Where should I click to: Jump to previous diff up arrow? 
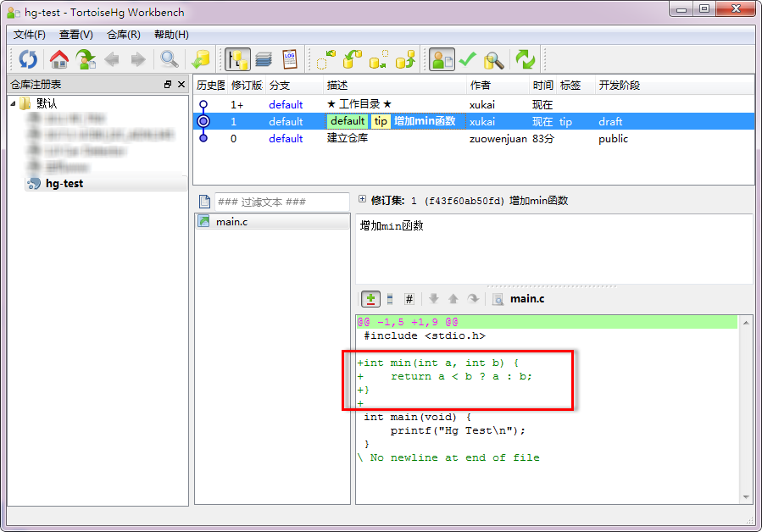[453, 299]
